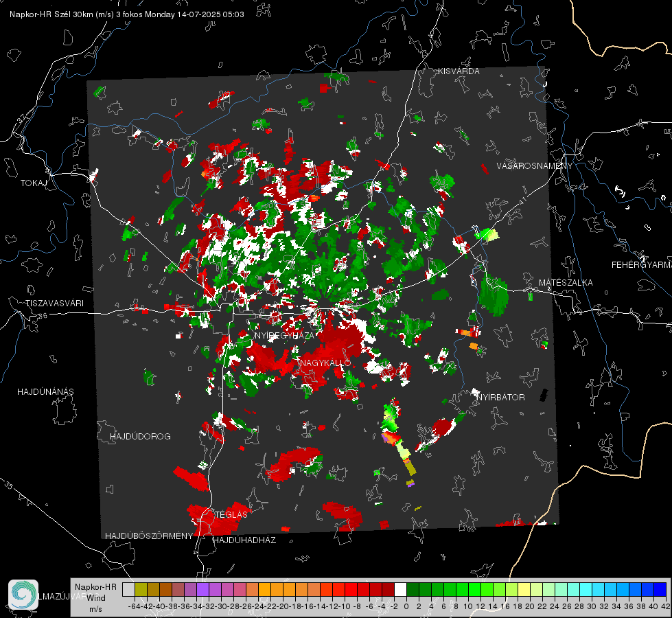Image resolution: width=672 pixels, height=618 pixels.
Task: Click the NYÍRBÁTOR label
Action: click(500, 398)
